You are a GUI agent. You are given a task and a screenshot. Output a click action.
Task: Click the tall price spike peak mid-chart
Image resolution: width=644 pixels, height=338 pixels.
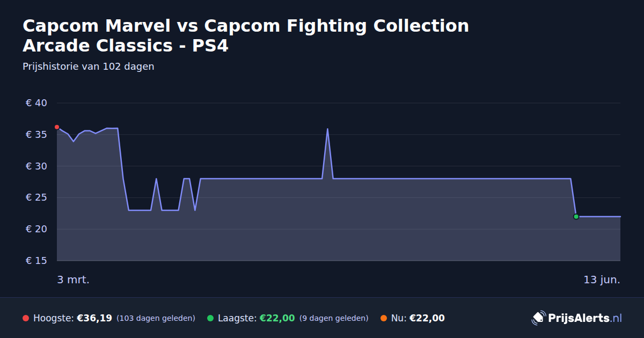tap(327, 129)
